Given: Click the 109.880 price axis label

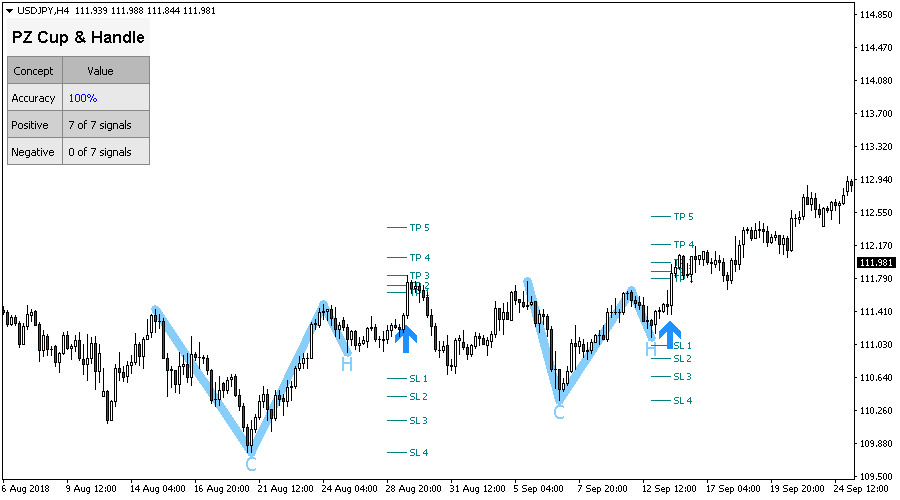Looking at the screenshot, I should pos(876,444).
